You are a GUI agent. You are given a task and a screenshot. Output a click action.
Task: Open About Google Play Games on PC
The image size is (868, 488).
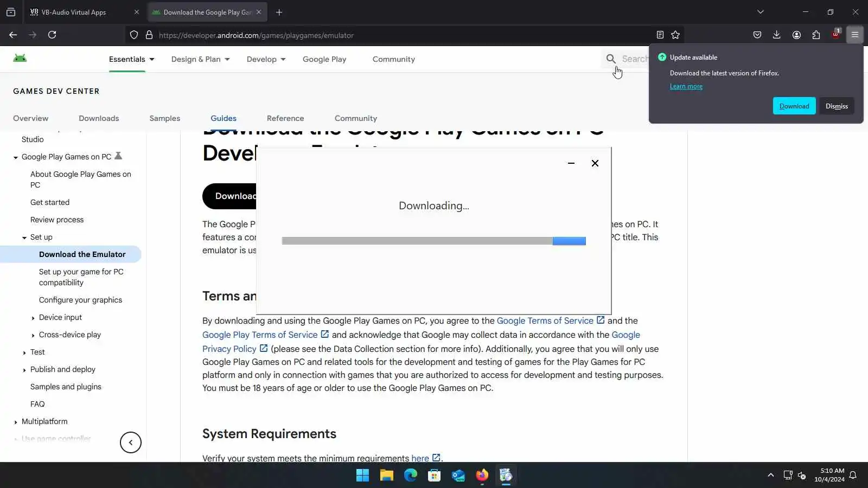click(x=80, y=179)
